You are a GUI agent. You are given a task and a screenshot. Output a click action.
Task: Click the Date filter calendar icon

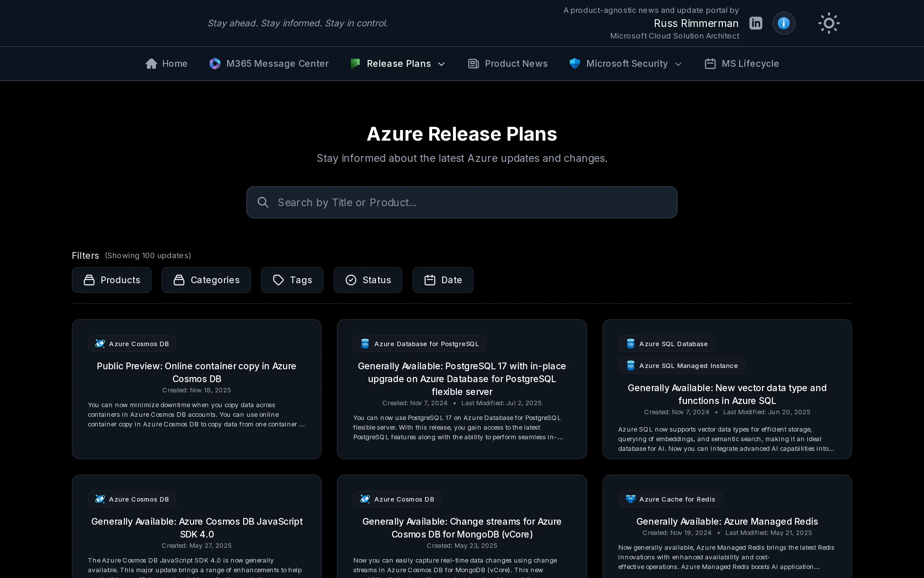click(430, 280)
